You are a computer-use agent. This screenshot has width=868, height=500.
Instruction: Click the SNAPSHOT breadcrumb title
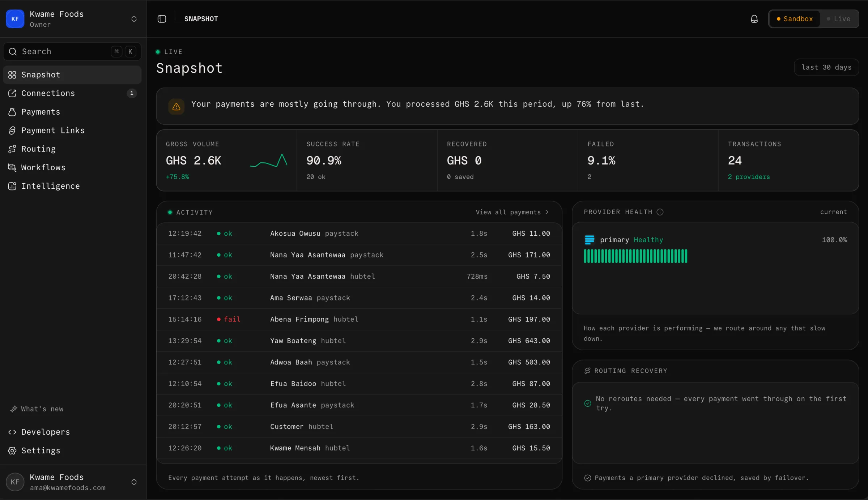point(201,19)
